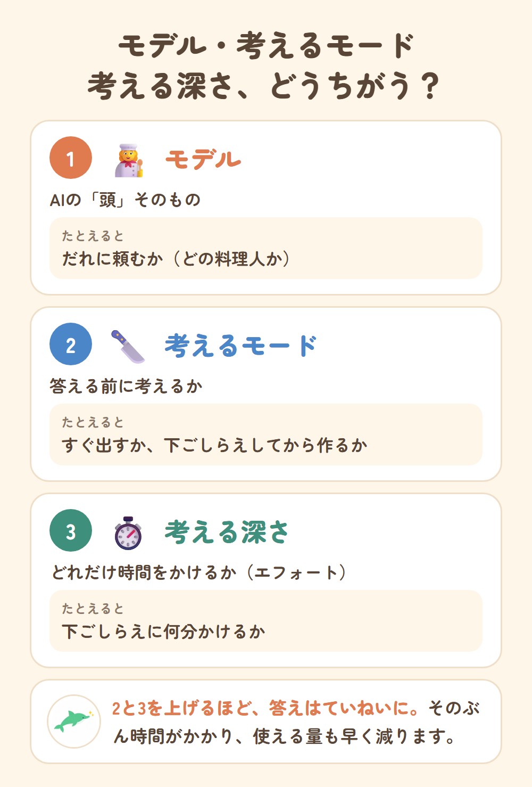Click the footer text 時間がかかり、使える量も早く減ります
Screen dimensions: 532x787
(x=288, y=736)
